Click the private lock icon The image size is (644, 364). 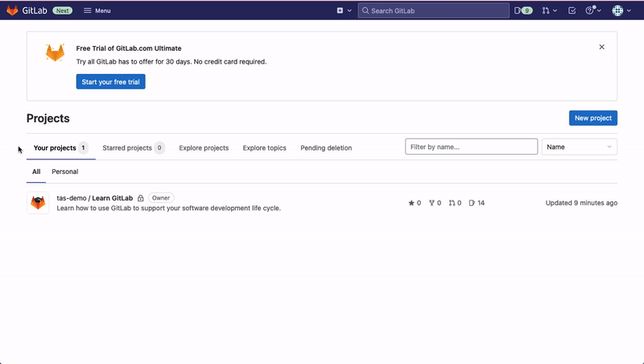(140, 198)
